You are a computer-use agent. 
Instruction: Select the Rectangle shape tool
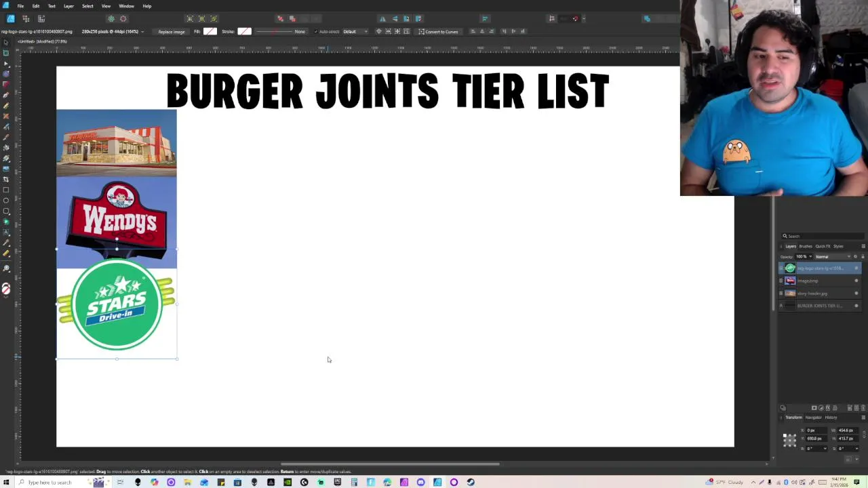click(x=6, y=190)
